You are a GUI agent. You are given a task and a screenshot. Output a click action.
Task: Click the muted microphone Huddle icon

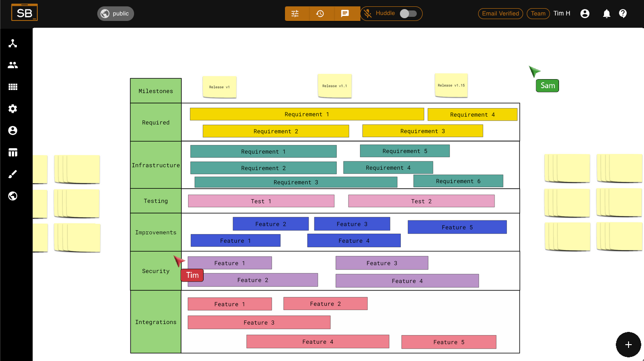[x=368, y=14]
